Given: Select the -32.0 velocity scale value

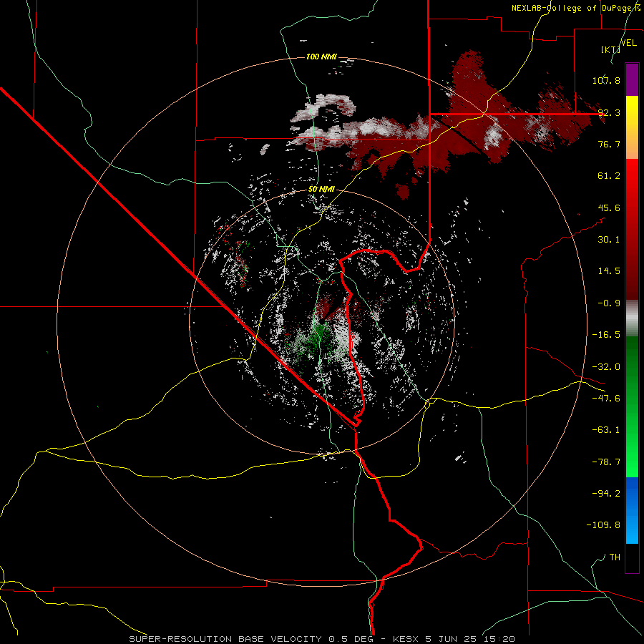Looking at the screenshot, I should coord(606,367).
